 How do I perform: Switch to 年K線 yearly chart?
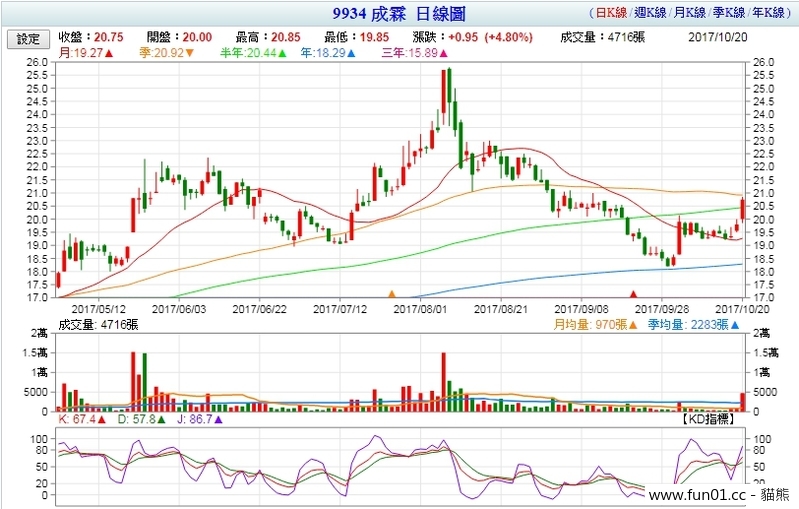pyautogui.click(x=768, y=13)
